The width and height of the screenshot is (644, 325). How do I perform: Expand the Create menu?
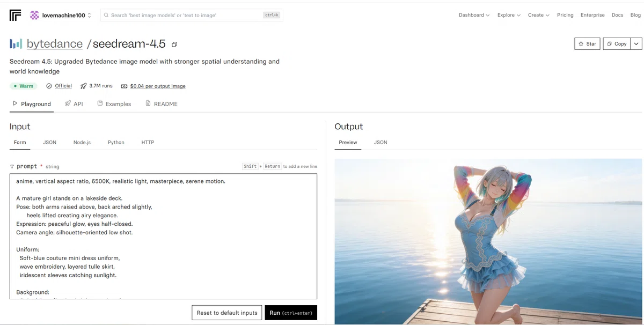click(x=538, y=15)
